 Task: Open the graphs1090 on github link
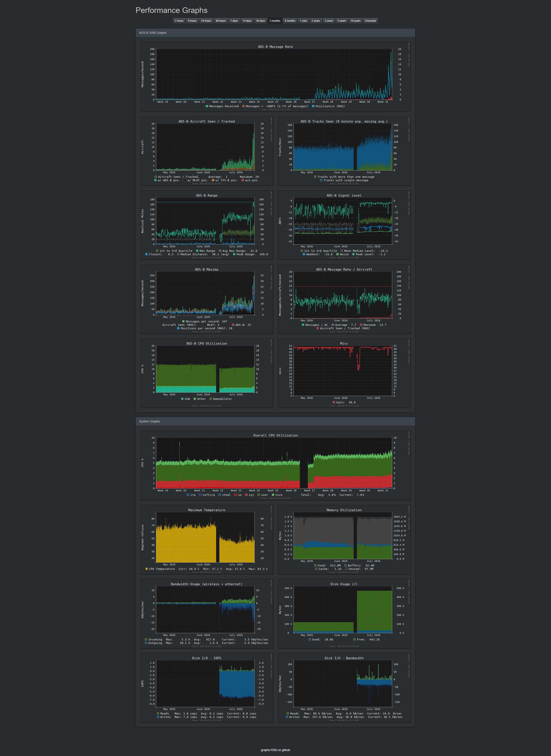point(275,750)
